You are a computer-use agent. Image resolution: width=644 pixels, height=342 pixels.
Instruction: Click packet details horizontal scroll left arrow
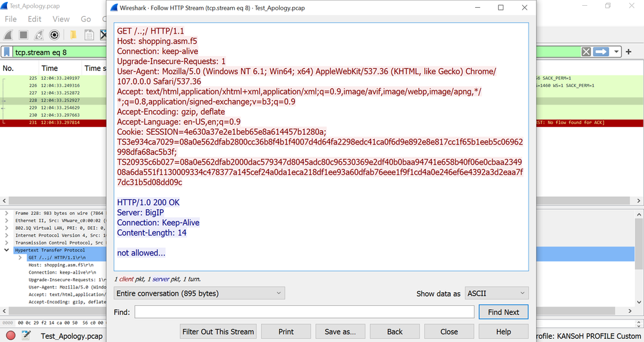[4, 311]
